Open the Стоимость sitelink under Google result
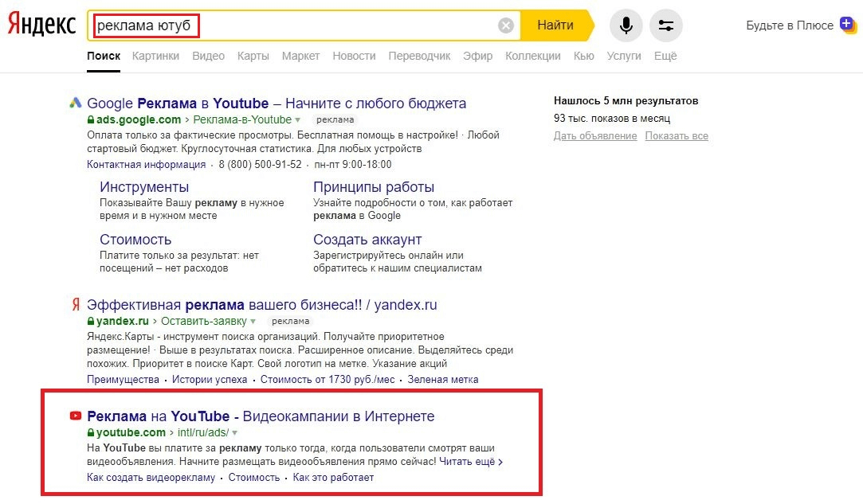The width and height of the screenshot is (863, 504). click(135, 240)
